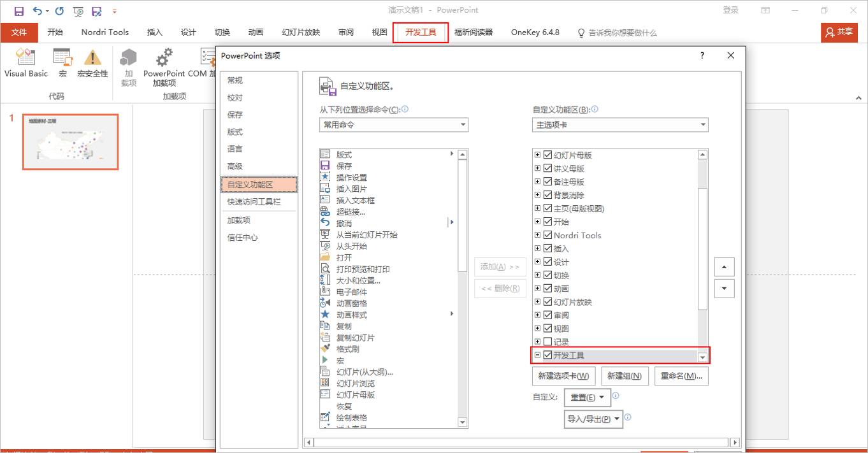Image resolution: width=868 pixels, height=453 pixels.
Task: Uncheck the 幻灯片母版 tab checkbox
Action: tap(547, 155)
